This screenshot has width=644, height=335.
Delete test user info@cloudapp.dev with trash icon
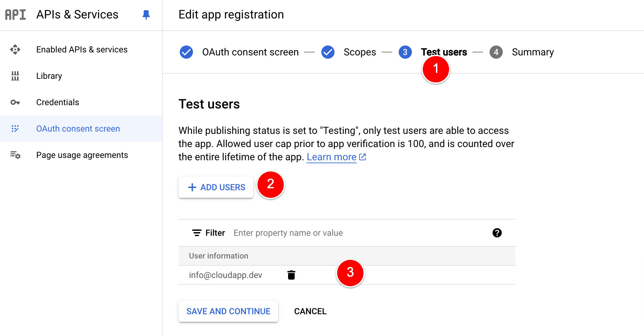tap(291, 275)
